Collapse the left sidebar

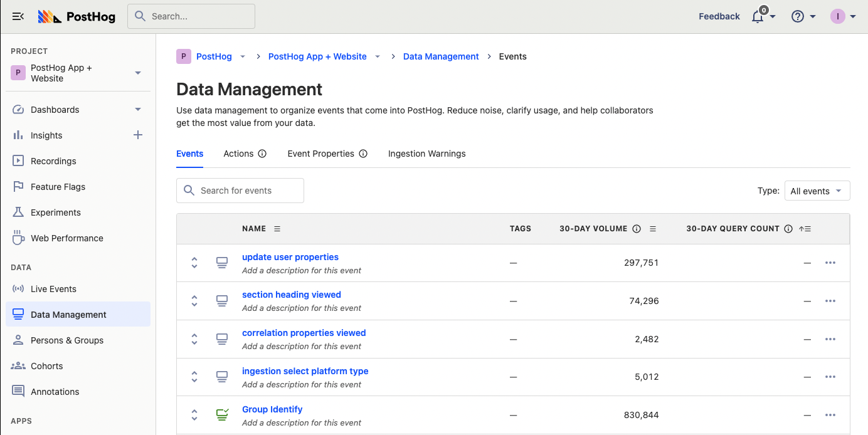18,16
